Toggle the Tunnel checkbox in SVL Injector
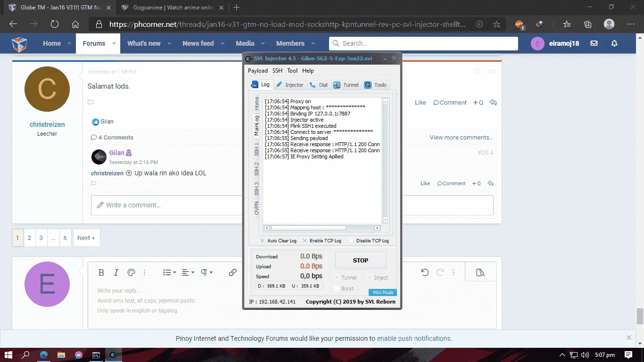The image size is (644, 362). 337,278
